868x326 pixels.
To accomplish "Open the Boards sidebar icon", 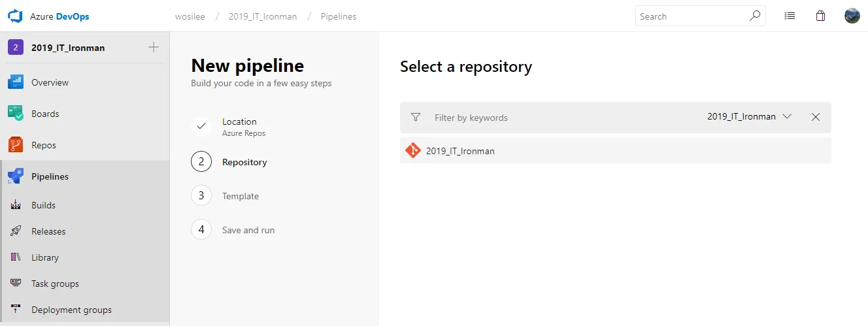I will coord(16,114).
